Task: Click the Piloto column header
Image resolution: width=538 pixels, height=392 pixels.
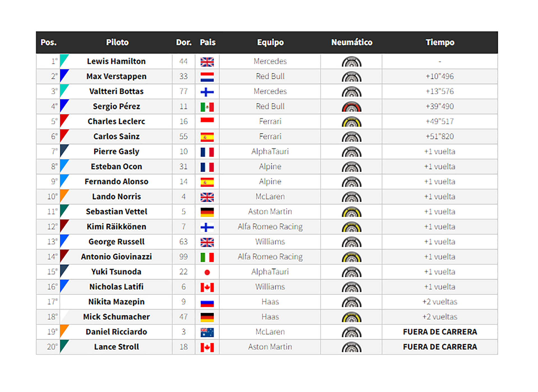Action: [117, 42]
